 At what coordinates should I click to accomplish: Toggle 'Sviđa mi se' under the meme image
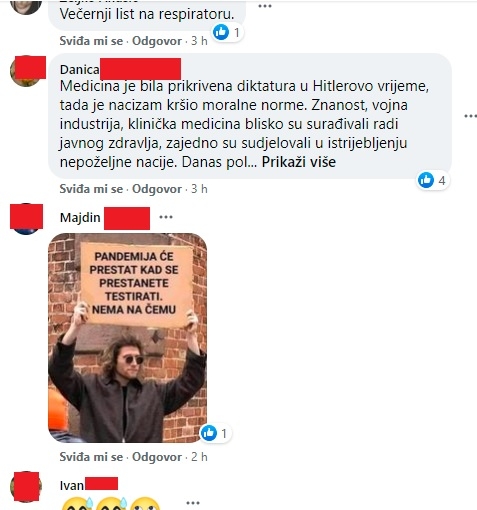pyautogui.click(x=91, y=457)
